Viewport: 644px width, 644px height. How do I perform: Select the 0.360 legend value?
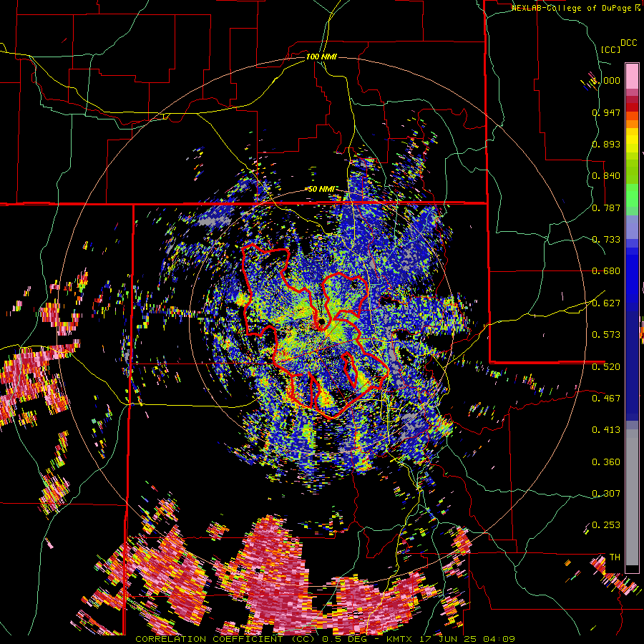tap(606, 462)
